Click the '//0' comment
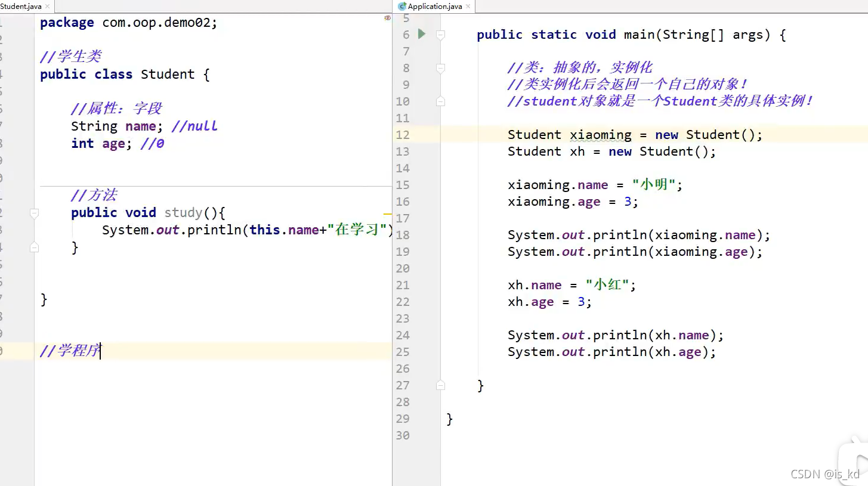868x486 pixels. pos(152,144)
